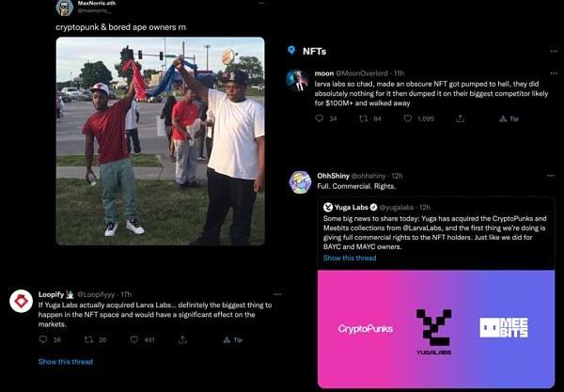
Task: Open the CryptoPunks Meebits Yuga banner image
Action: coord(436,329)
